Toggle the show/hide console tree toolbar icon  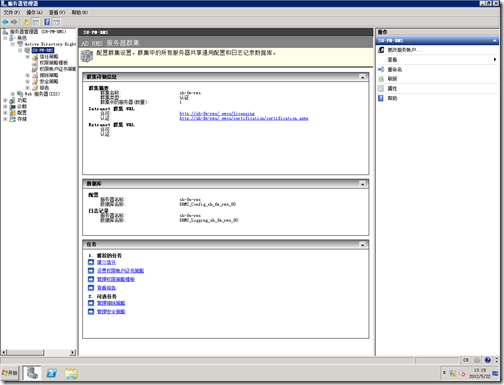35,22
